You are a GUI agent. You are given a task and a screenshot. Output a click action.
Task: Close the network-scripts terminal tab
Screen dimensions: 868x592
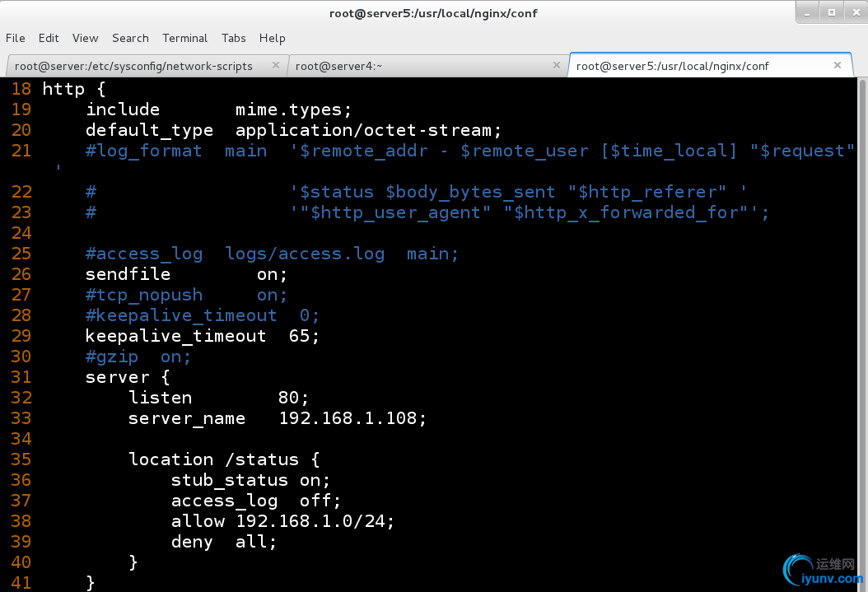coord(276,66)
